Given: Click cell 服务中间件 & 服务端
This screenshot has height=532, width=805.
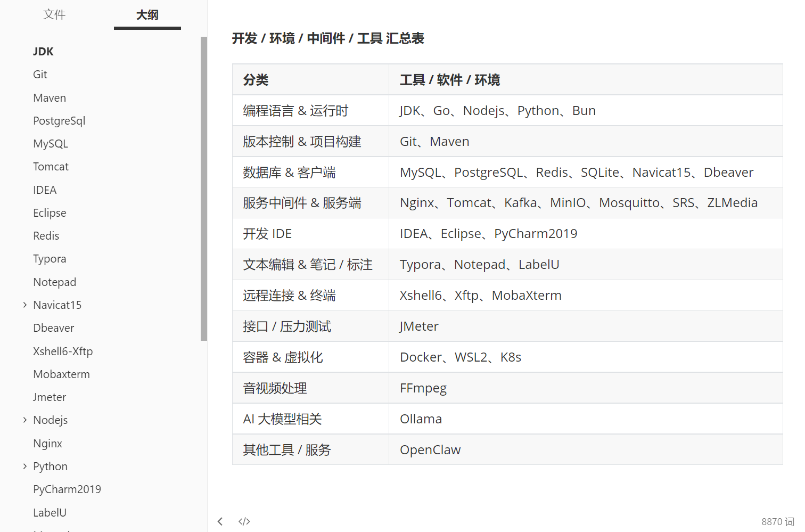Looking at the screenshot, I should [311, 203].
